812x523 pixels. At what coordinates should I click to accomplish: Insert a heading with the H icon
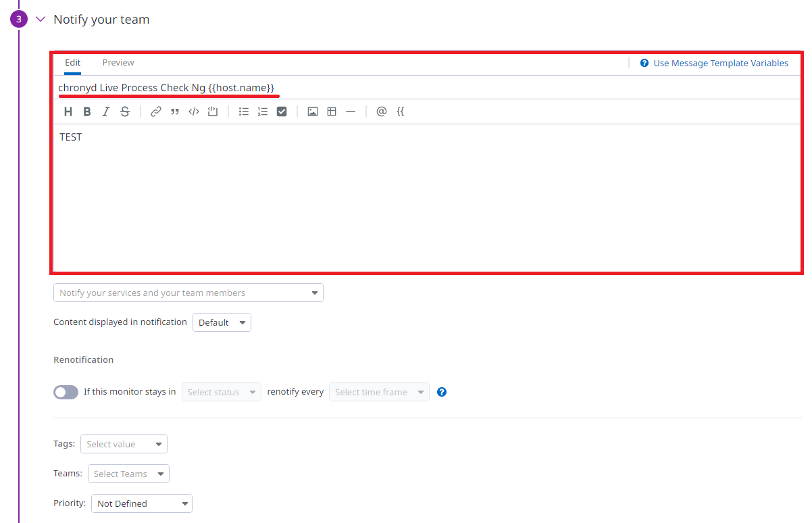68,111
